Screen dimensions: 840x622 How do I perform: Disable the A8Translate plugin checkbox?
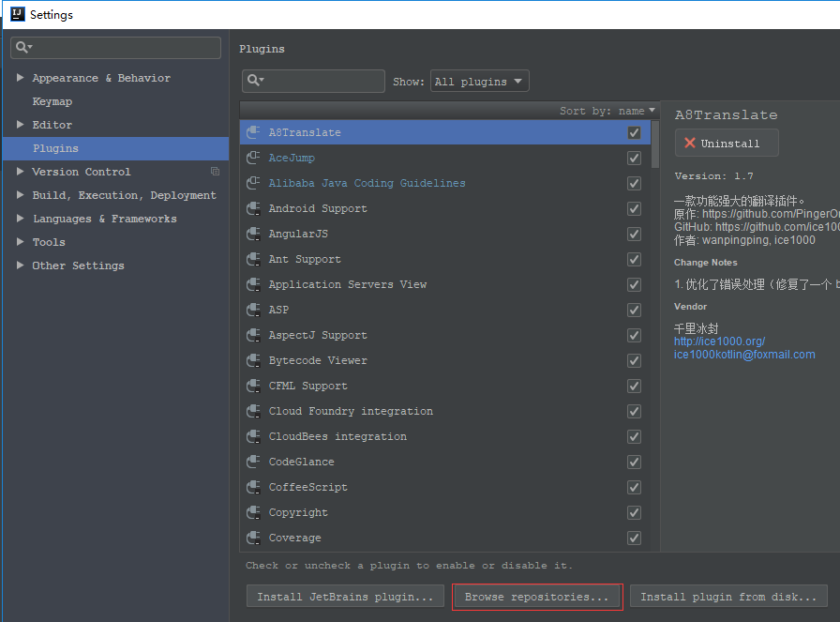(634, 132)
